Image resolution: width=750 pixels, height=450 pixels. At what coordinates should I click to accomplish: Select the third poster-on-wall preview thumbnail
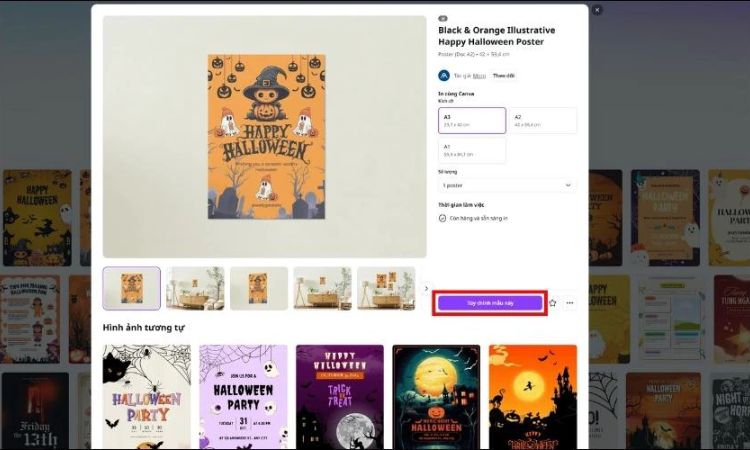click(259, 288)
